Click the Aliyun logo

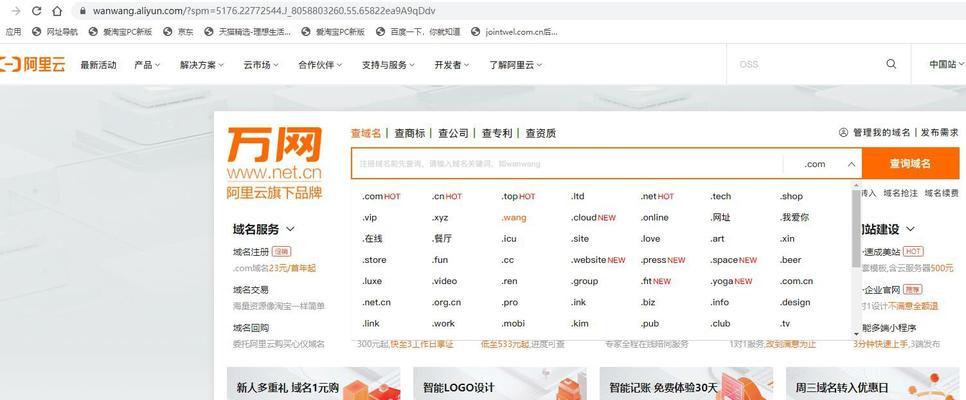(x=32, y=64)
